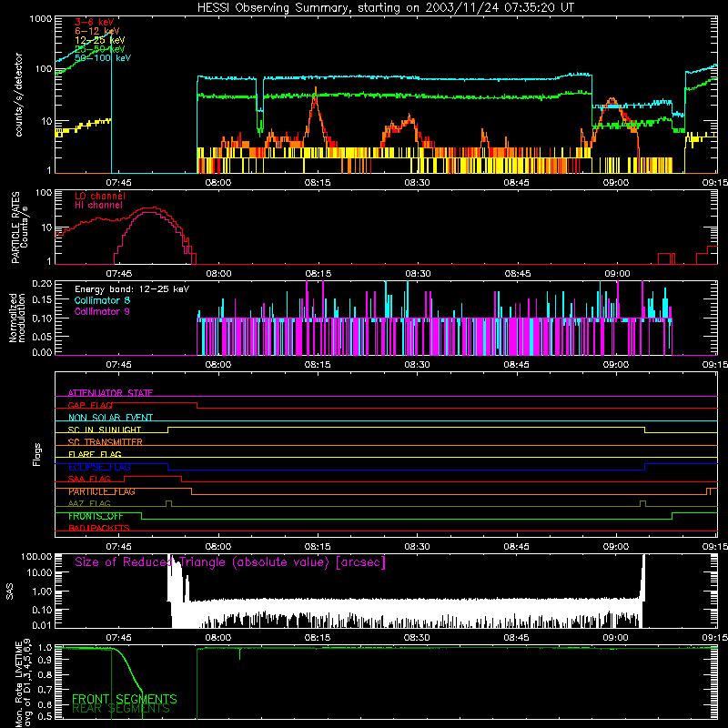Click '0.01' tick on SAS axis
The image size is (728, 728).
pyautogui.click(x=42, y=625)
